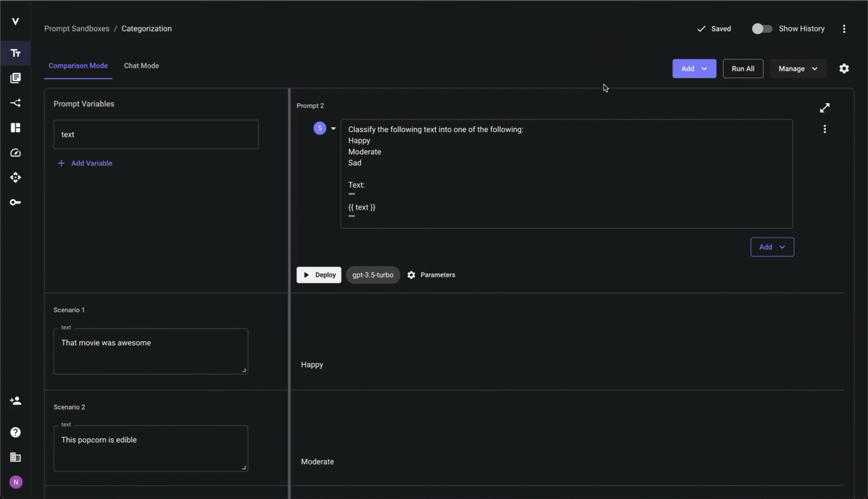Open the Manage dropdown

point(797,68)
